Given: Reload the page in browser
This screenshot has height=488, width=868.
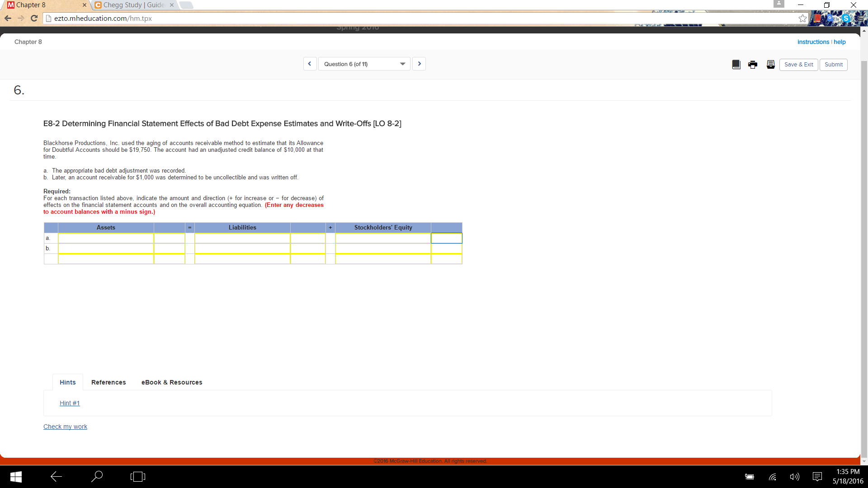Looking at the screenshot, I should (x=34, y=19).
